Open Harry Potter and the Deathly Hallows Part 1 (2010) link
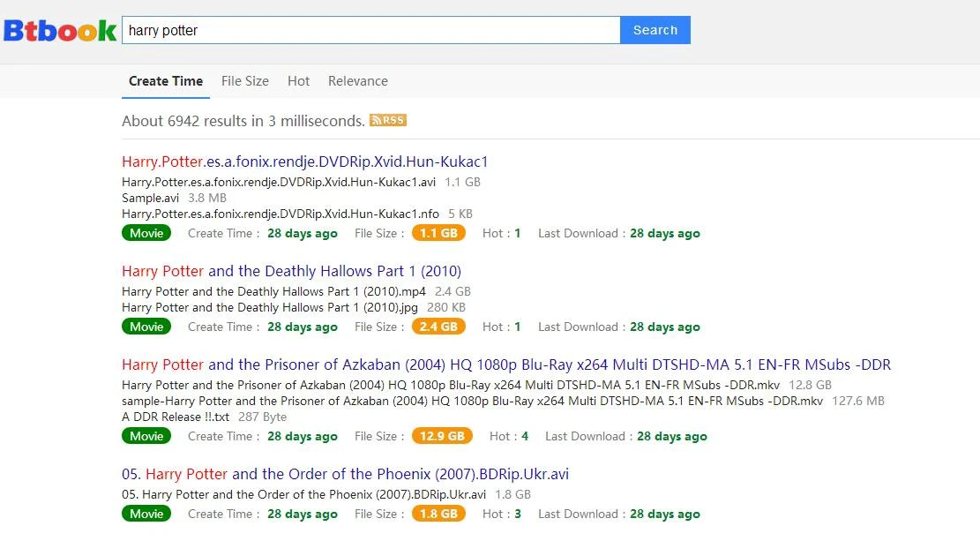Image resolution: width=980 pixels, height=541 pixels. (x=292, y=271)
